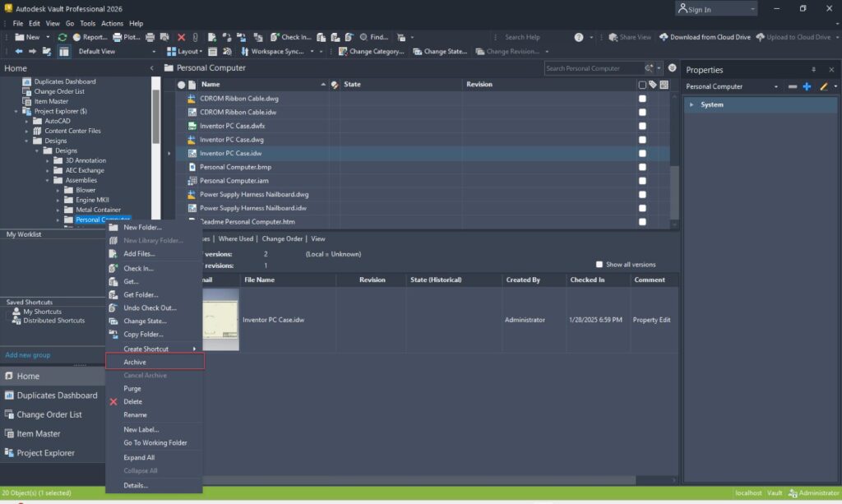Select Rename in the context menu
The width and height of the screenshot is (842, 504).
tap(135, 414)
